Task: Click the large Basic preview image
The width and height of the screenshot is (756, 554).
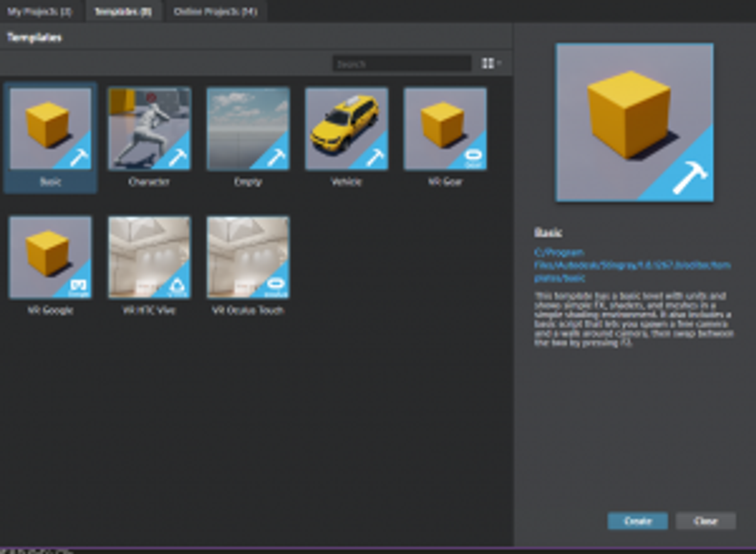Action: [x=635, y=122]
